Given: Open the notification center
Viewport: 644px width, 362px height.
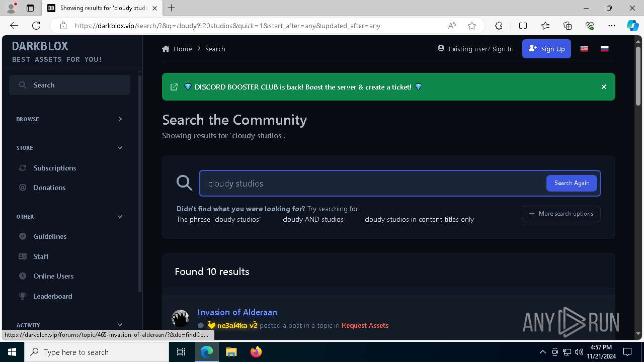Looking at the screenshot, I should [627, 352].
